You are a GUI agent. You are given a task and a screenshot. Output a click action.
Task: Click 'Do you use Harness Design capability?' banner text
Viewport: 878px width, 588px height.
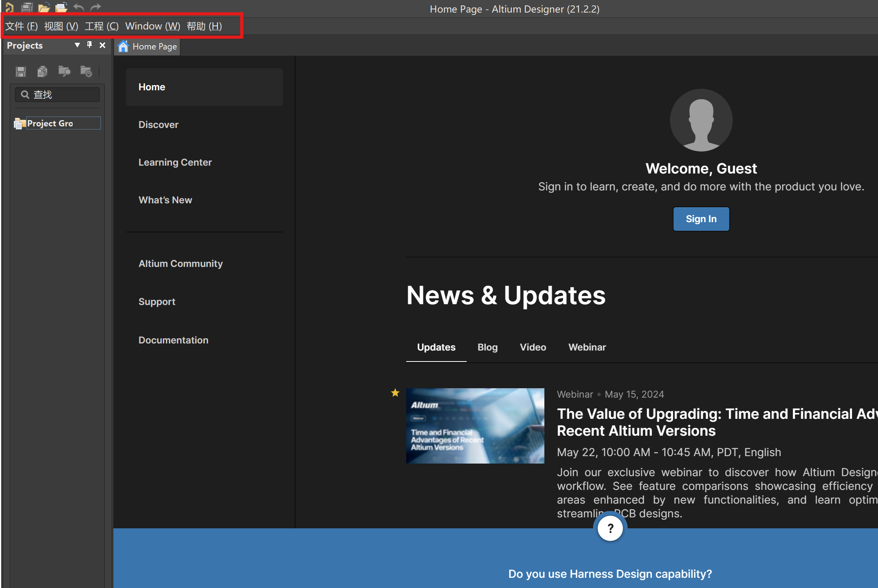(x=610, y=574)
